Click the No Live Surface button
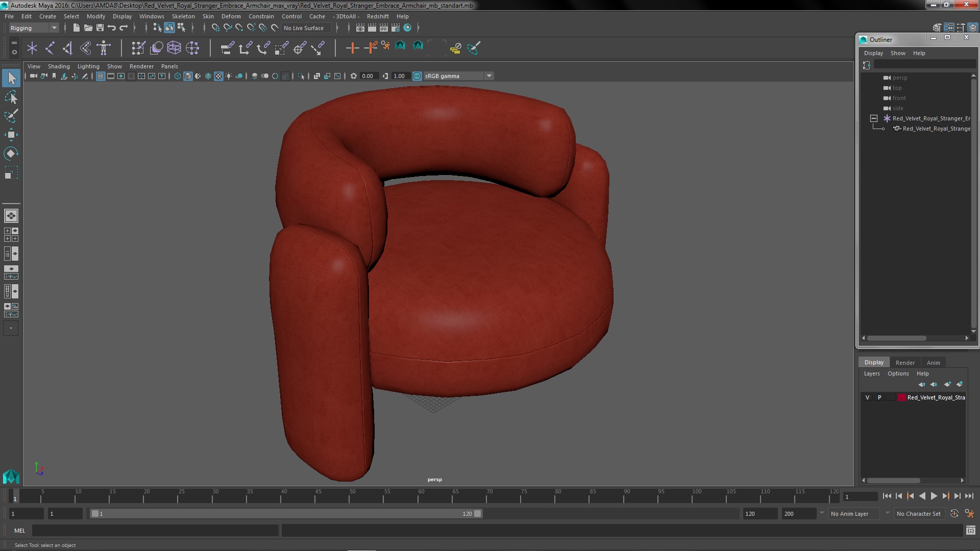 [x=304, y=28]
